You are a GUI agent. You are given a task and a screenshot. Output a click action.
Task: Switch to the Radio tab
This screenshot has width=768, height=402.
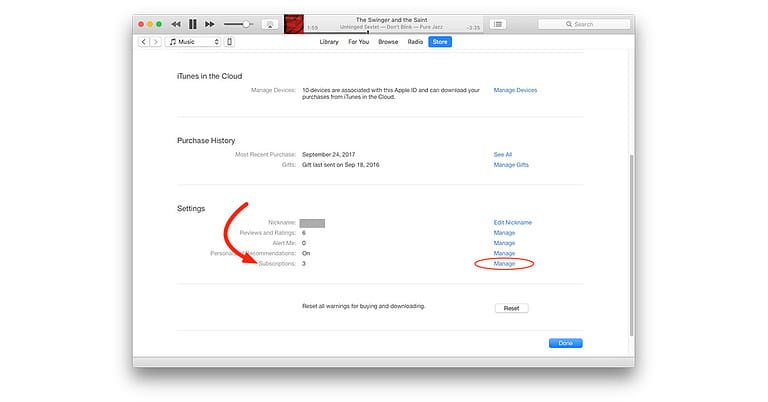[415, 42]
